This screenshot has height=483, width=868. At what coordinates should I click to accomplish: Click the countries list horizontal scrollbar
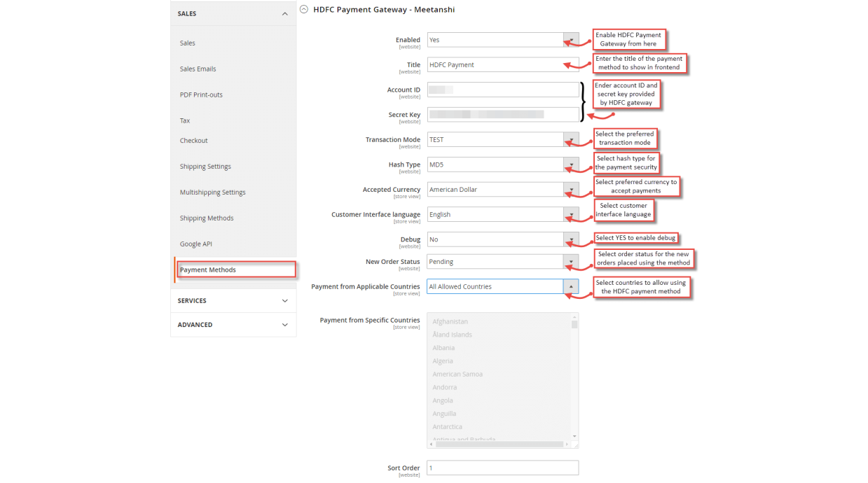500,444
